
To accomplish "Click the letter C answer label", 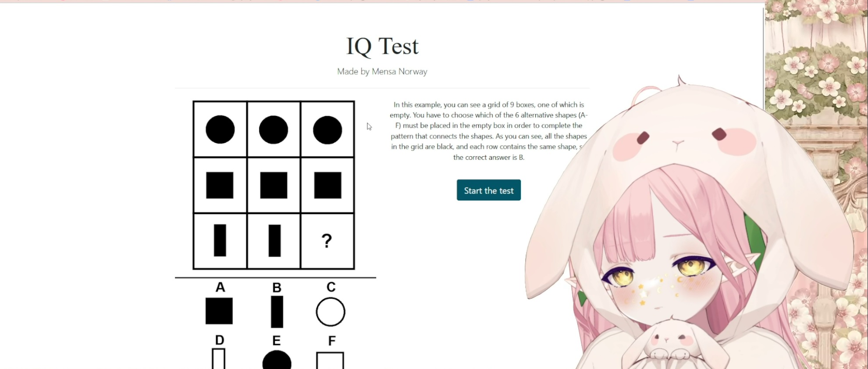I will point(331,287).
